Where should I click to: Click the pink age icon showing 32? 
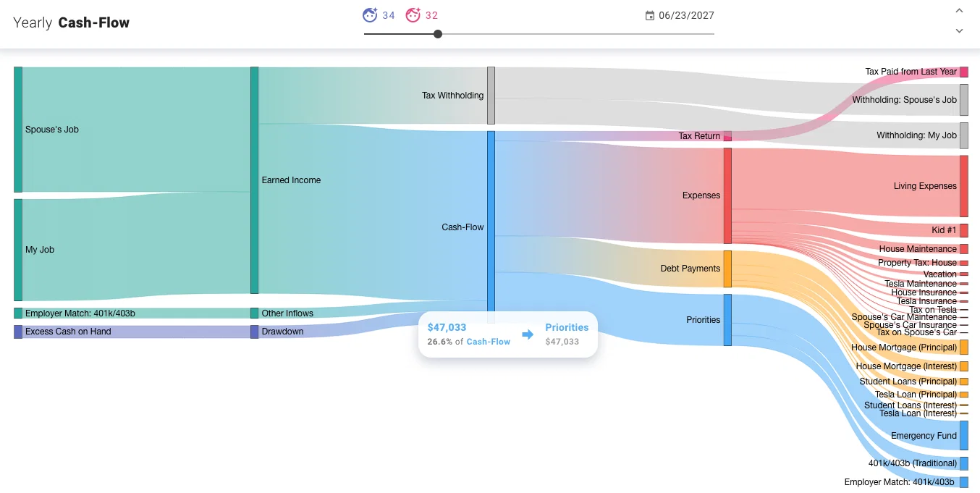(x=411, y=14)
